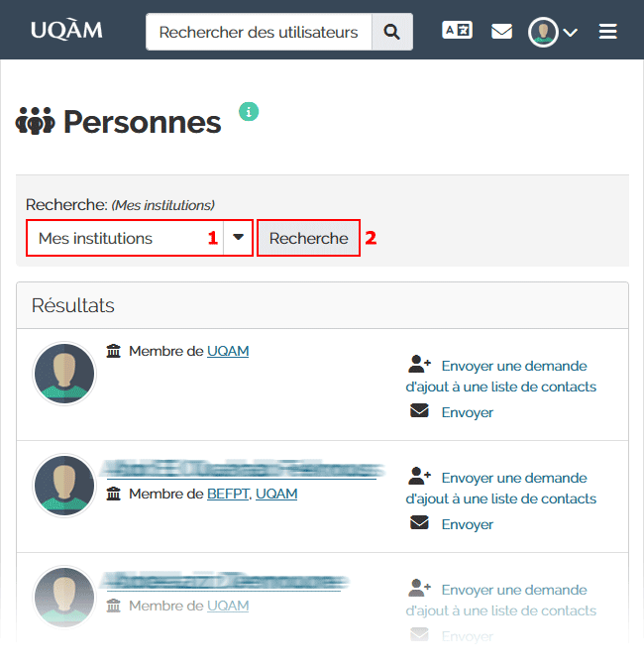Viewport: 644px width, 664px height.
Task: Click the first result's profile avatar
Action: (x=64, y=375)
